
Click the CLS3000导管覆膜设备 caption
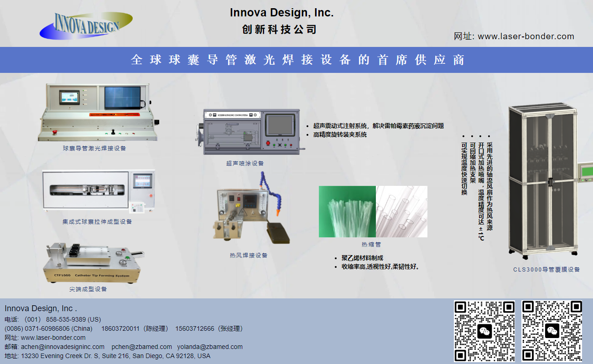tap(546, 269)
